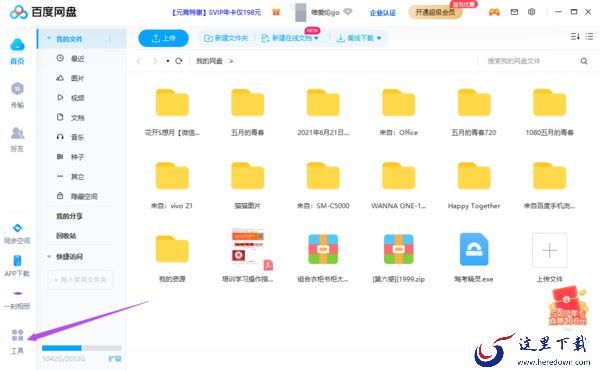This screenshot has height=370, width=600.
Task: Open the 一刻相册 album icon
Action: pos(17,293)
